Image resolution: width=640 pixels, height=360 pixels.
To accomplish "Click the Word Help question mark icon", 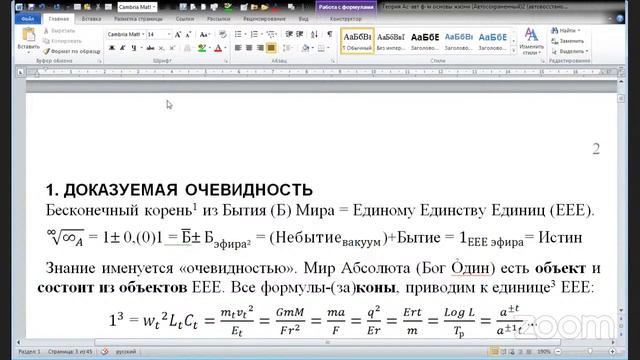I will point(620,18).
